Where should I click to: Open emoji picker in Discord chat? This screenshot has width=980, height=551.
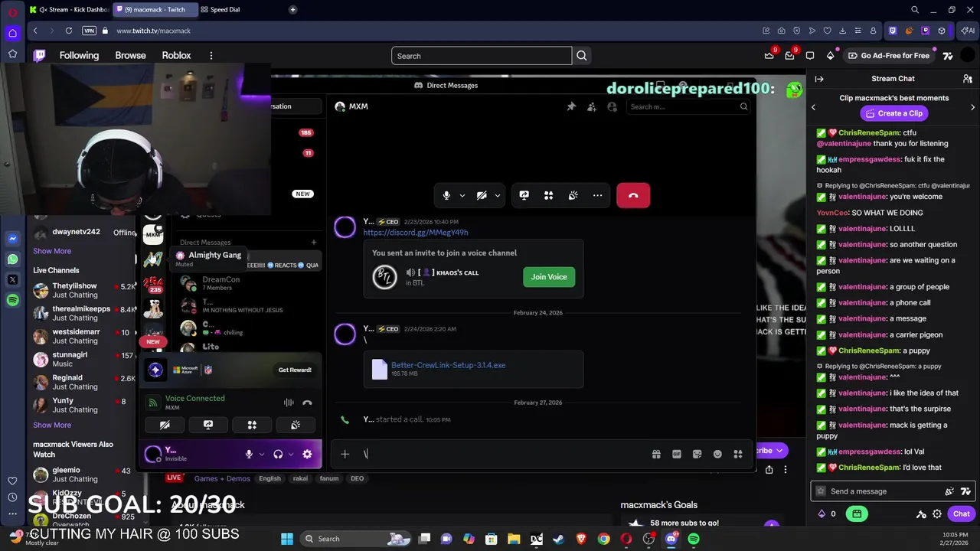717,454
